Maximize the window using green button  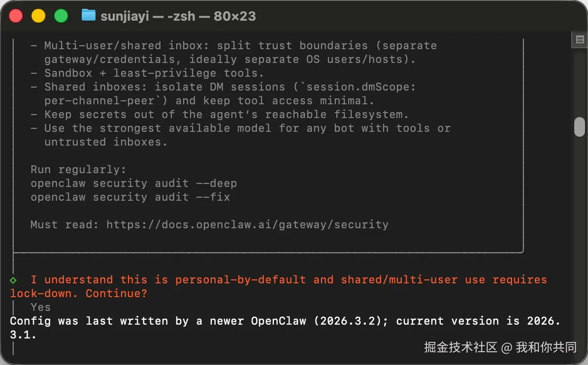(x=61, y=16)
